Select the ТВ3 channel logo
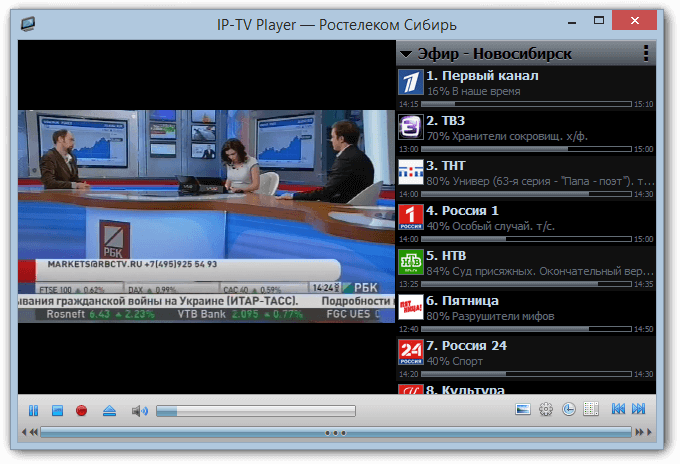Viewport: 680px width, 464px height. tap(411, 127)
